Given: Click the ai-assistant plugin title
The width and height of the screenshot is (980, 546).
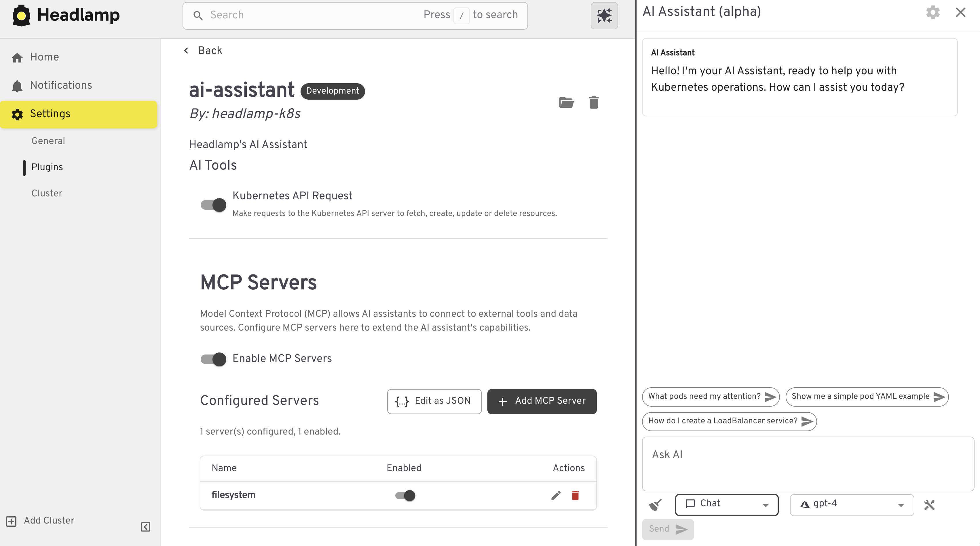Looking at the screenshot, I should click(242, 90).
